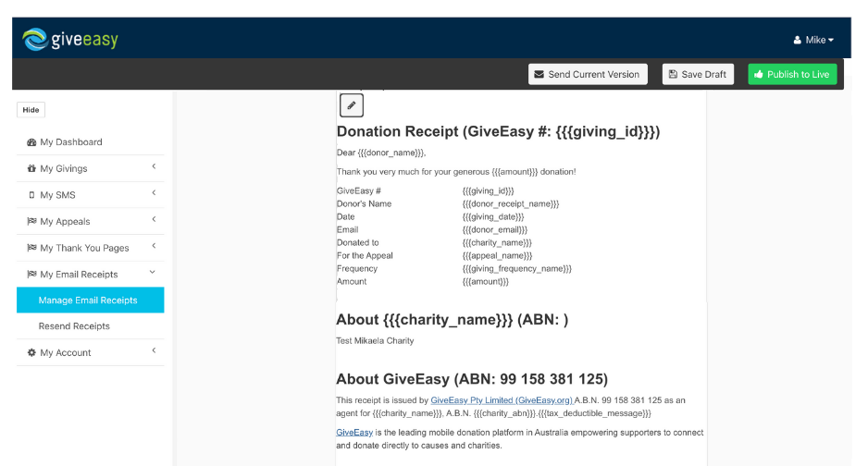
Task: Expand the My Account chevron
Action: pos(154,350)
